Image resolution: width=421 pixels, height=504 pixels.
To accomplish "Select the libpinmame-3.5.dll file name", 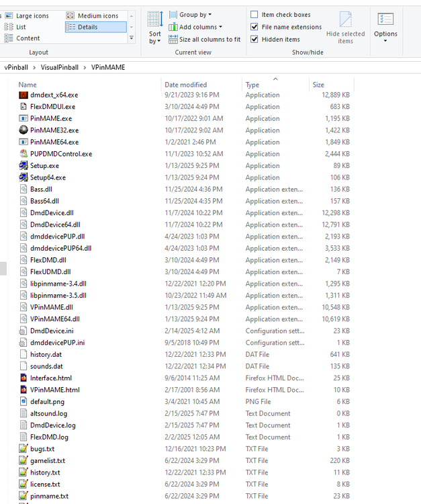I will point(58,296).
